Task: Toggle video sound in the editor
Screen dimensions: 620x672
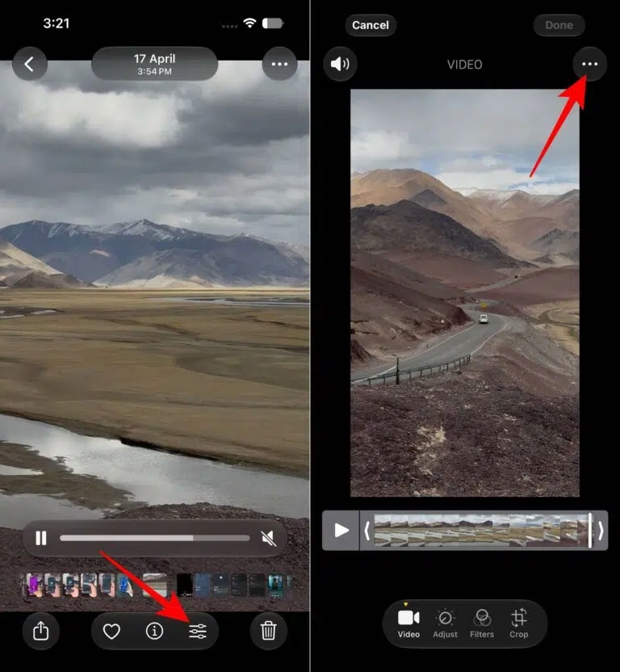Action: (340, 64)
